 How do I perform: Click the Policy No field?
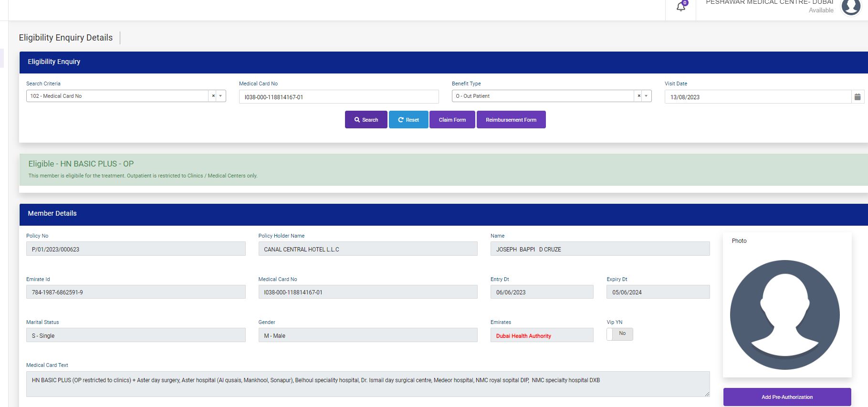tap(136, 249)
